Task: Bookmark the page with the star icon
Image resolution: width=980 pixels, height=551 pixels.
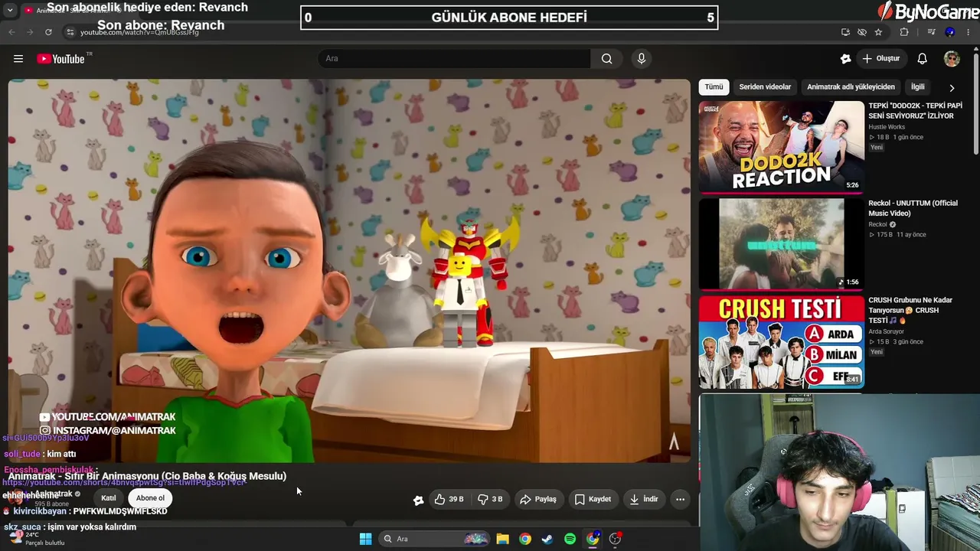Action: [x=878, y=32]
